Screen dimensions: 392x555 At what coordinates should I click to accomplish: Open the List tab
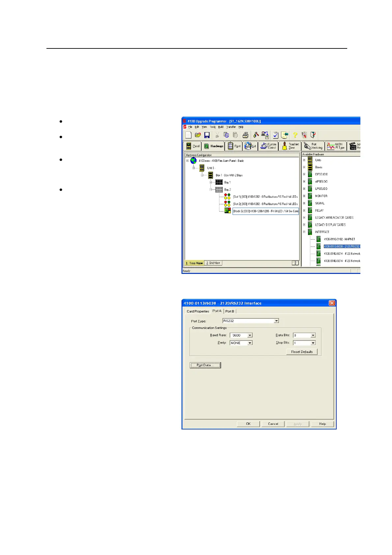250,146
